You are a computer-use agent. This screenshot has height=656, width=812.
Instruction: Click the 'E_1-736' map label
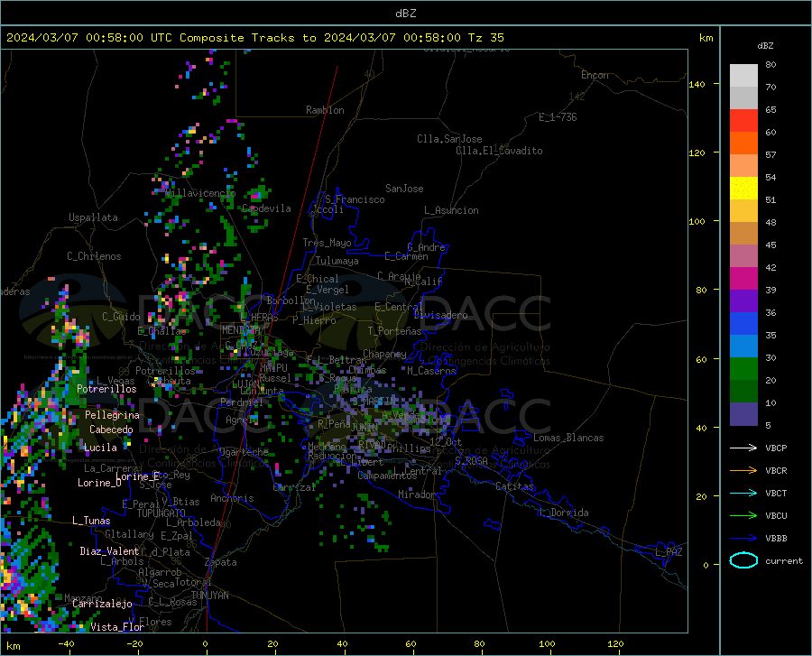pyautogui.click(x=558, y=117)
